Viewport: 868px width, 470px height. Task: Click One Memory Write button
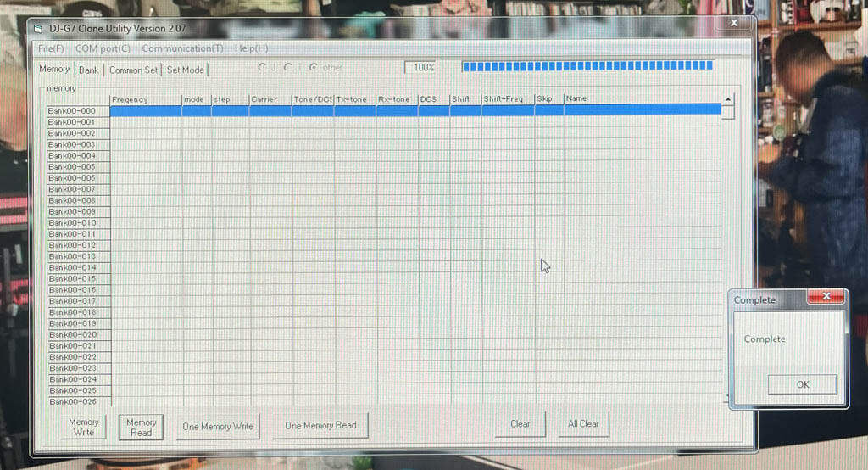click(218, 426)
